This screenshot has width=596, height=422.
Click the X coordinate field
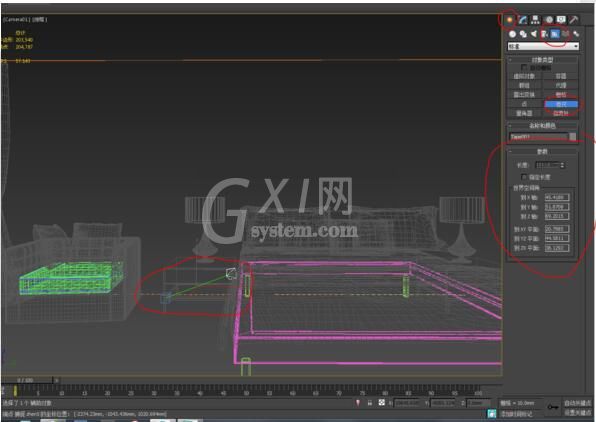click(406, 403)
